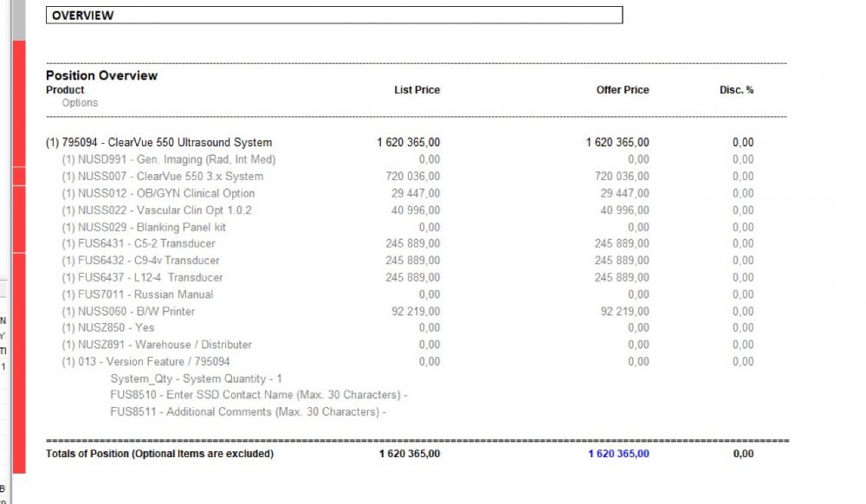The image size is (866, 504).
Task: Select the totals row discount 0,00
Action: [x=743, y=454]
